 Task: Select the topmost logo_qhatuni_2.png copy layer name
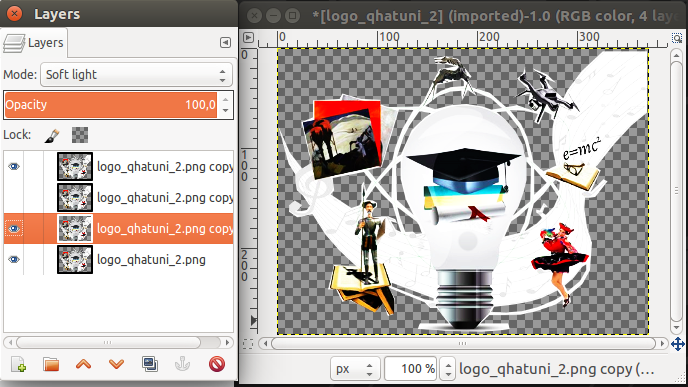[x=165, y=167]
